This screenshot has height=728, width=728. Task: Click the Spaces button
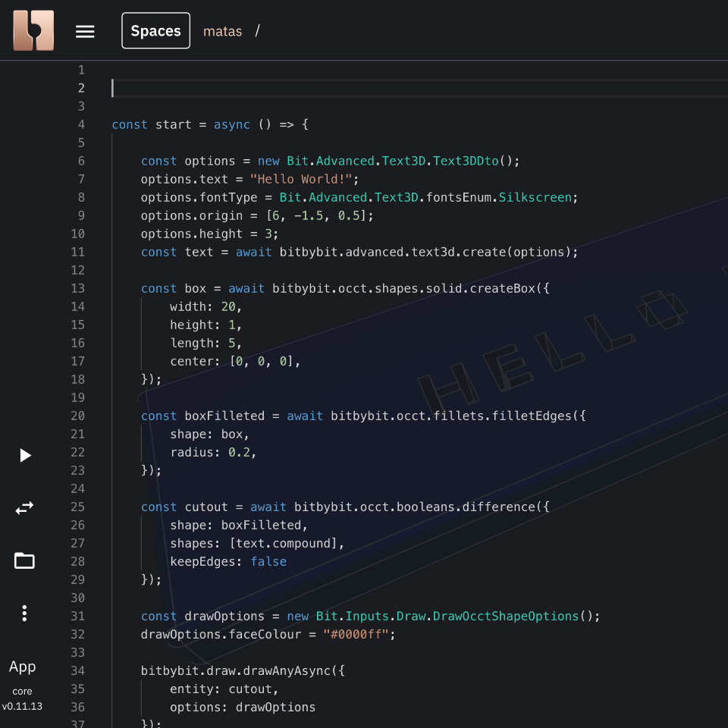point(155,31)
